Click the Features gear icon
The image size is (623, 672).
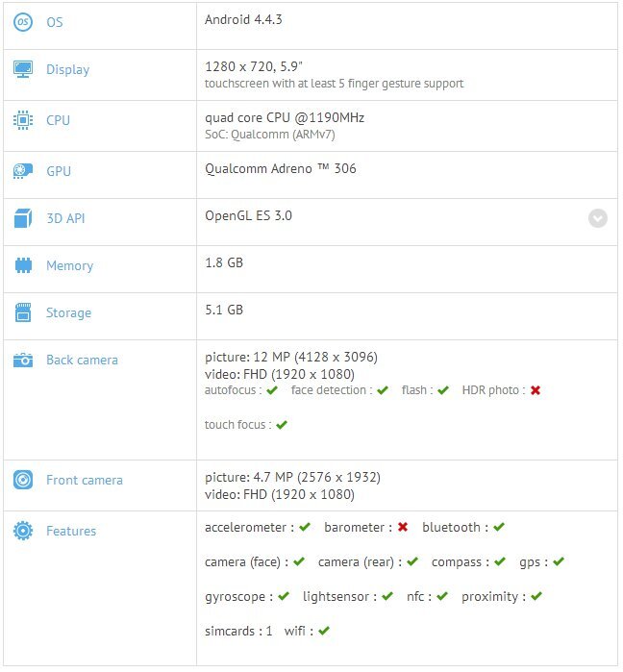(x=23, y=531)
